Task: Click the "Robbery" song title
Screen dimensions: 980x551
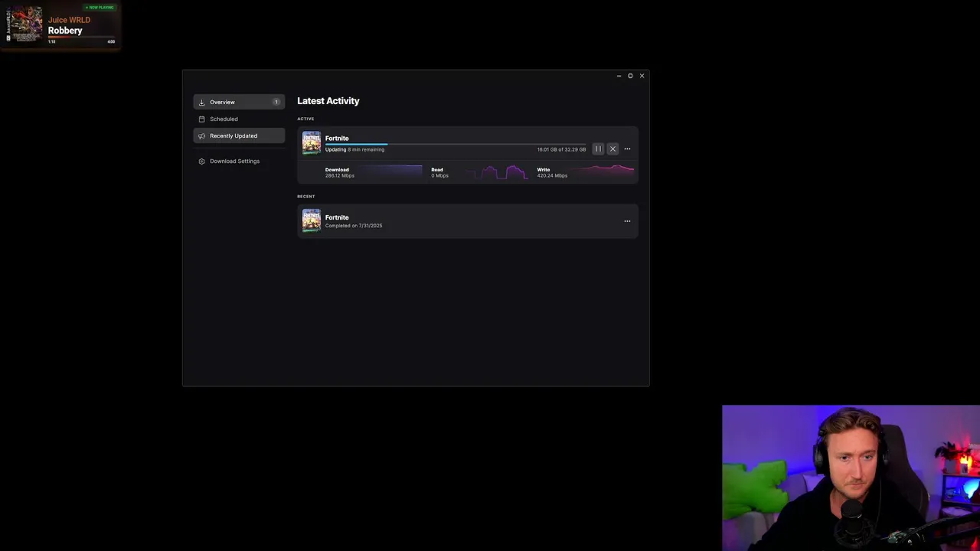Action: pyautogui.click(x=65, y=31)
